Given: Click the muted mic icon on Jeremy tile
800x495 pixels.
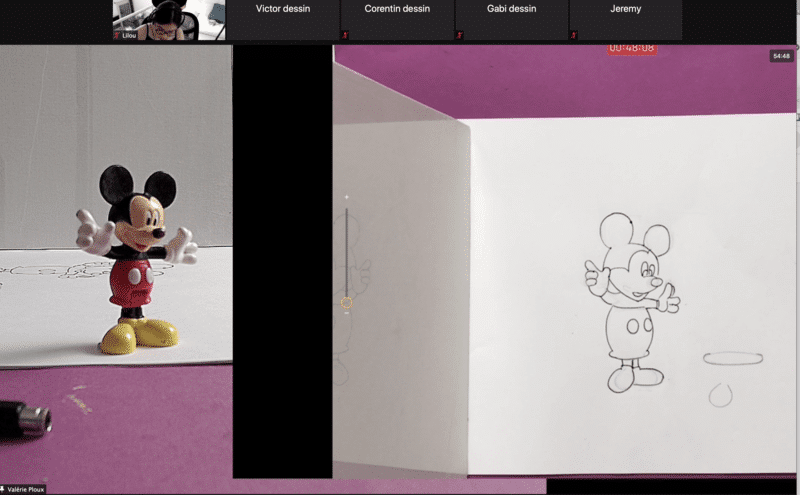Looking at the screenshot, I should click(573, 35).
